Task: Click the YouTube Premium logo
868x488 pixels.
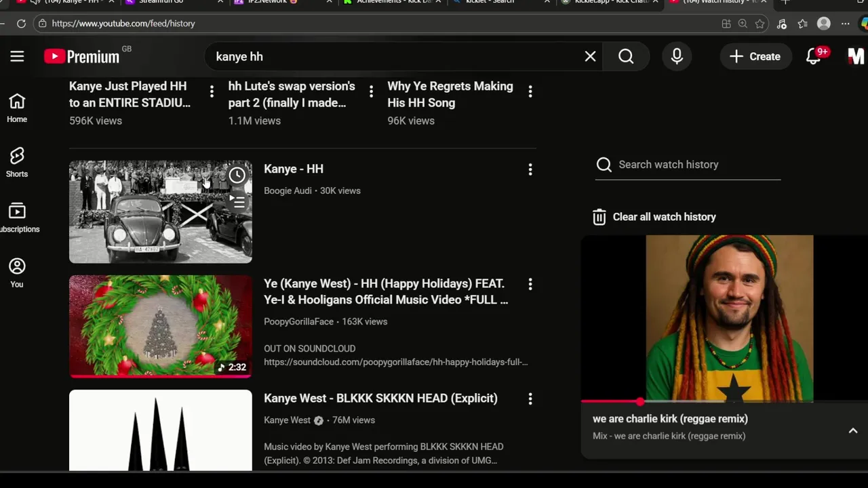Action: tap(82, 57)
